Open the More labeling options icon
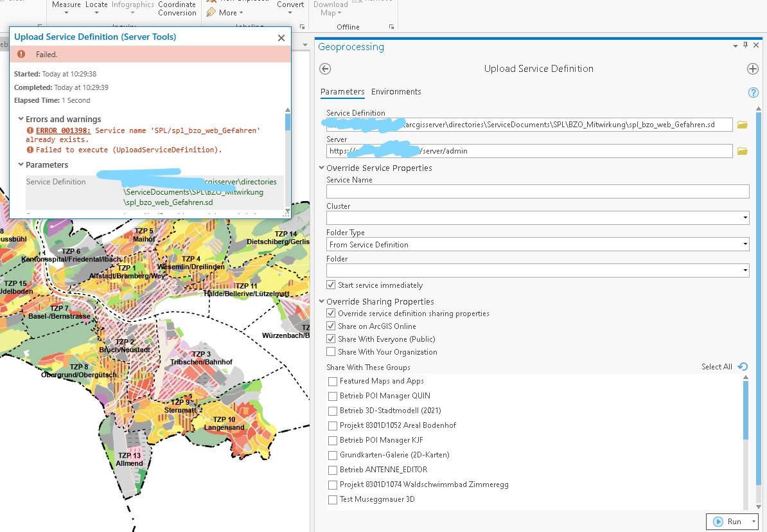 211,13
